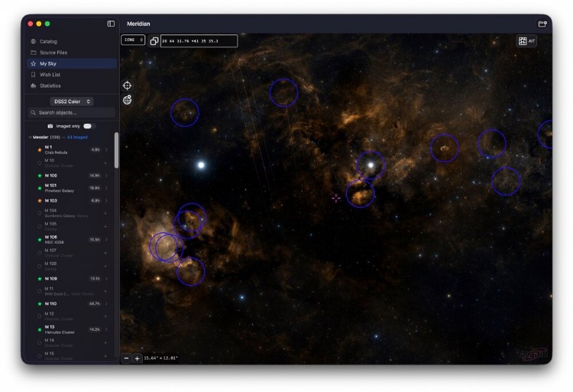The image size is (573, 392).
Task: Expand the M 101 row chevron
Action: (106, 188)
